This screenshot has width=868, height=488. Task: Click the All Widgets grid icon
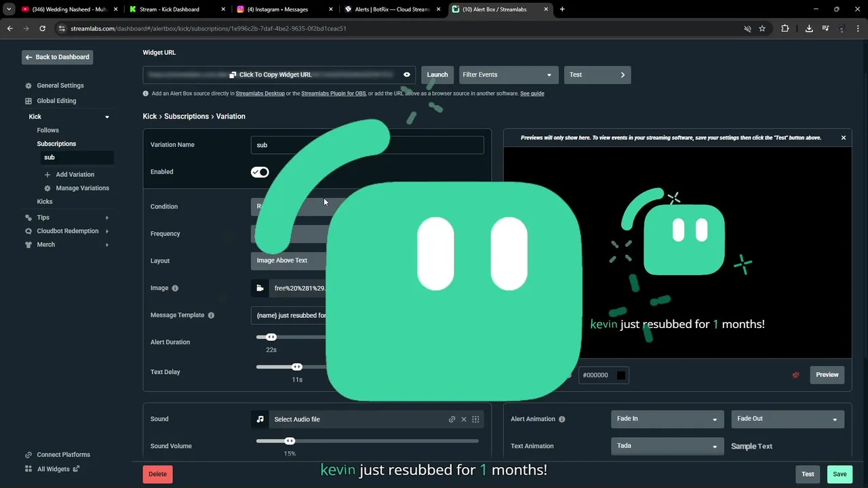(28, 469)
